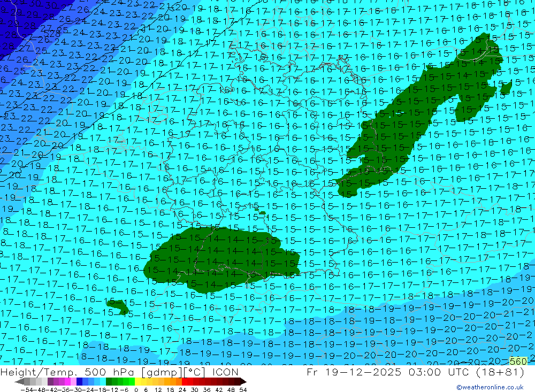Click the 36 legend scale value
The image size is (535, 392).
pos(207,390)
